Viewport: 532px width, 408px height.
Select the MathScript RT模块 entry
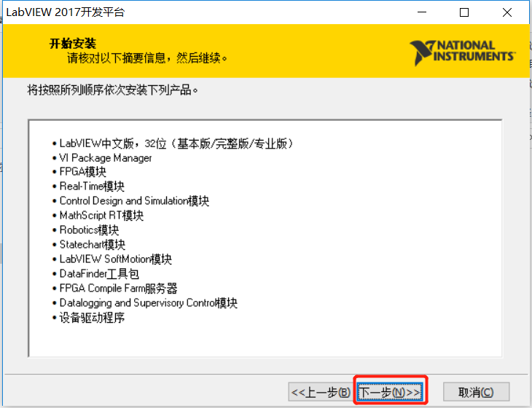(x=98, y=215)
